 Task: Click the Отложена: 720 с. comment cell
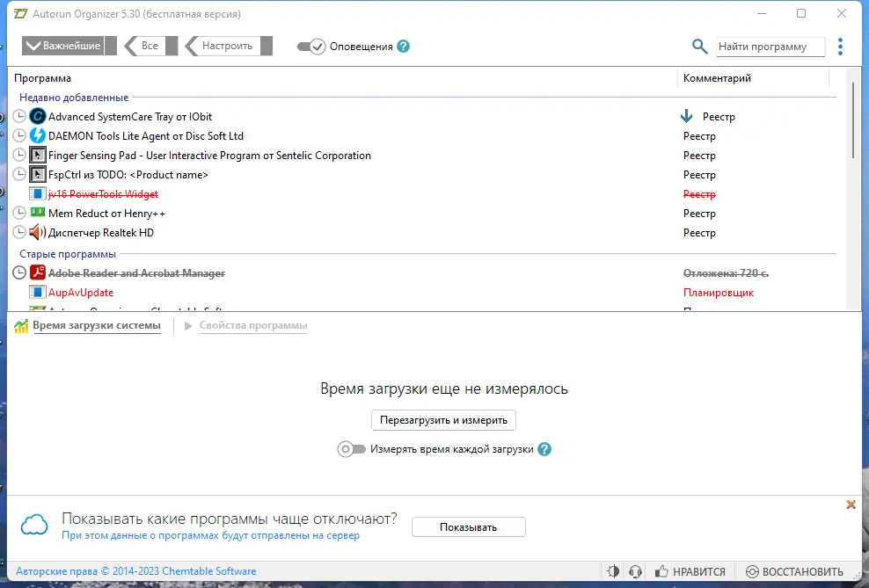coord(726,273)
